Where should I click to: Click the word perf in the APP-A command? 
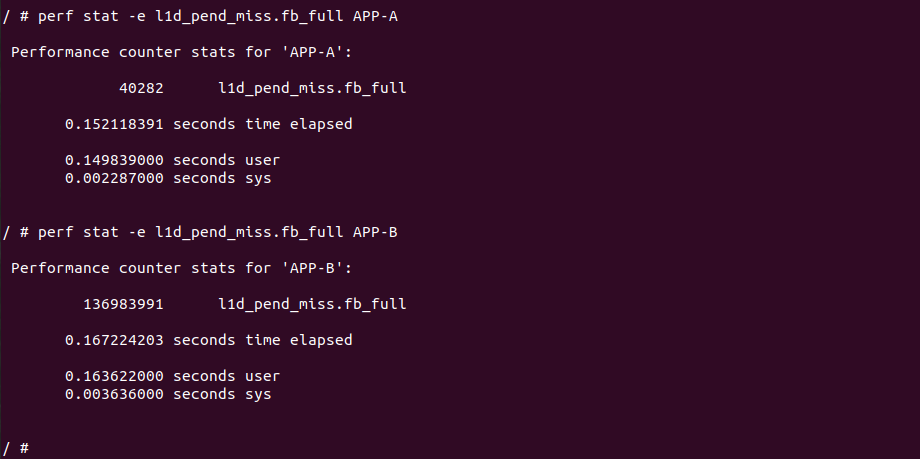click(51, 17)
